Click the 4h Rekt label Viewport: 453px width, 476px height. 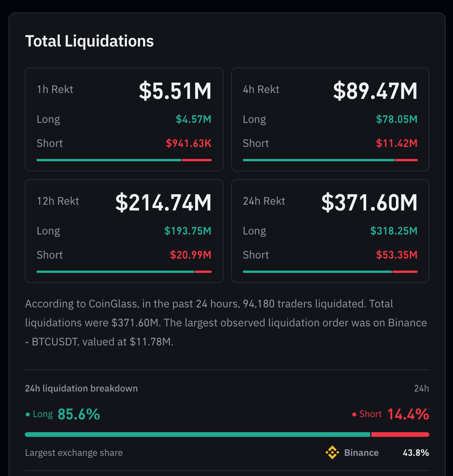[261, 90]
